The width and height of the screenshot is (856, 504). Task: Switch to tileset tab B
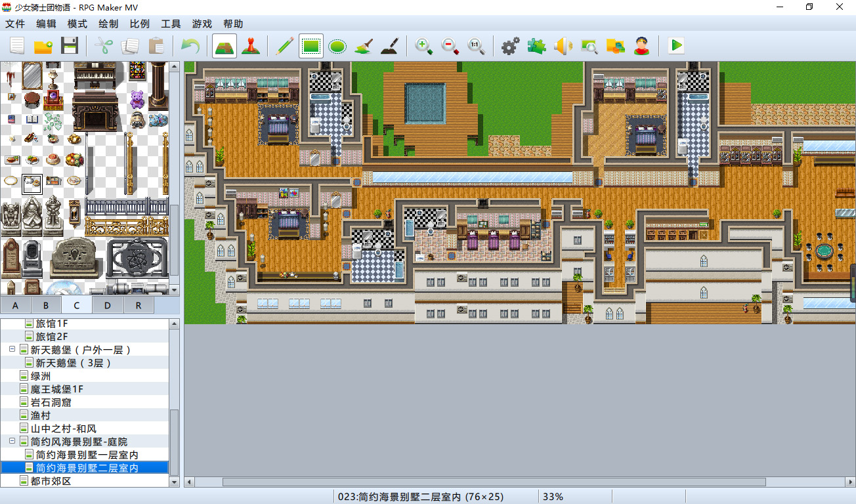[x=46, y=305]
